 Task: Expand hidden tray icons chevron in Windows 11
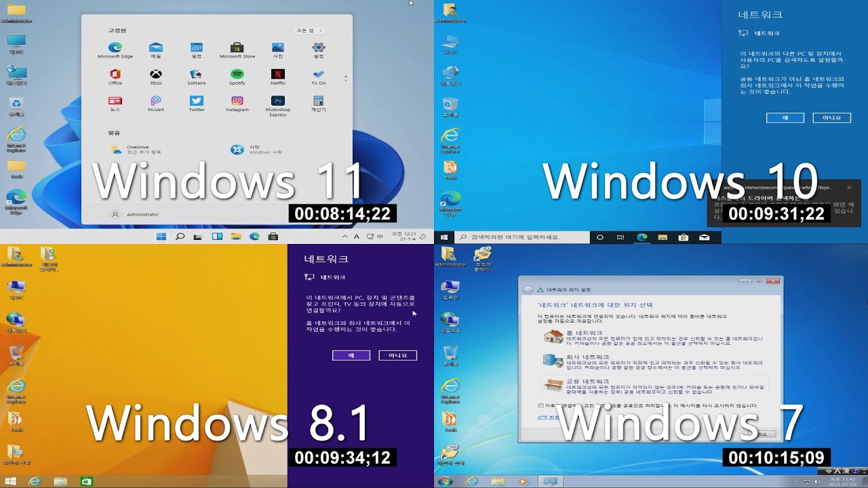point(344,237)
